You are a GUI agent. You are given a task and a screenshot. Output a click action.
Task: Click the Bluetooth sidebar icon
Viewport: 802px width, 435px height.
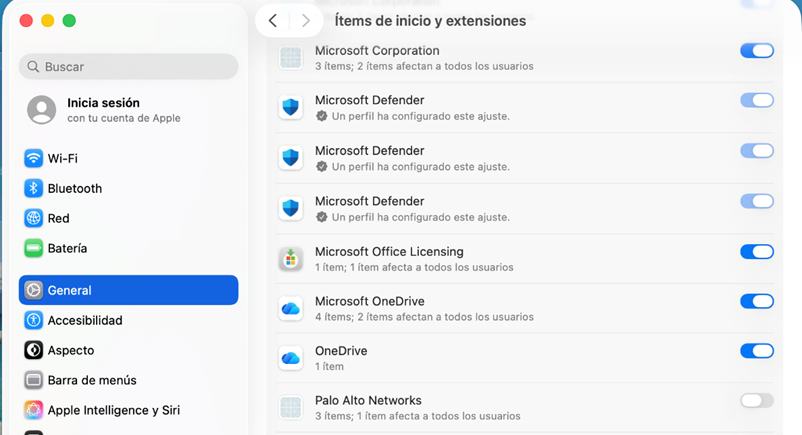(x=34, y=188)
